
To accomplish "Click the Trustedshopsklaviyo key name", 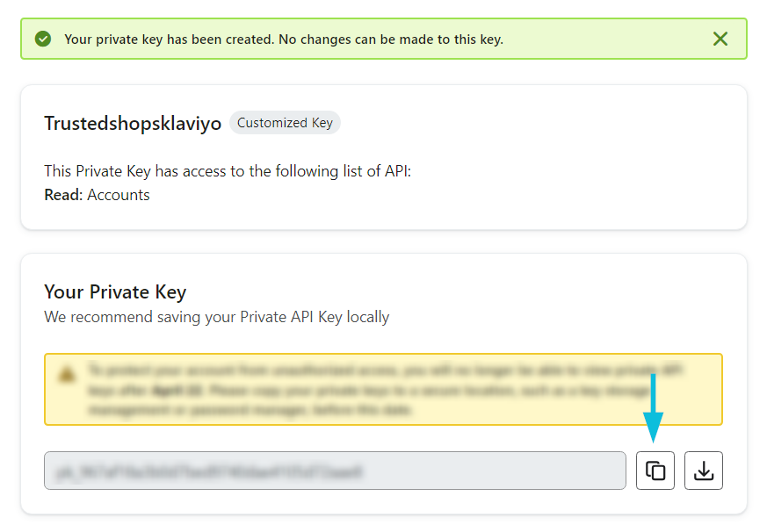I will (133, 123).
